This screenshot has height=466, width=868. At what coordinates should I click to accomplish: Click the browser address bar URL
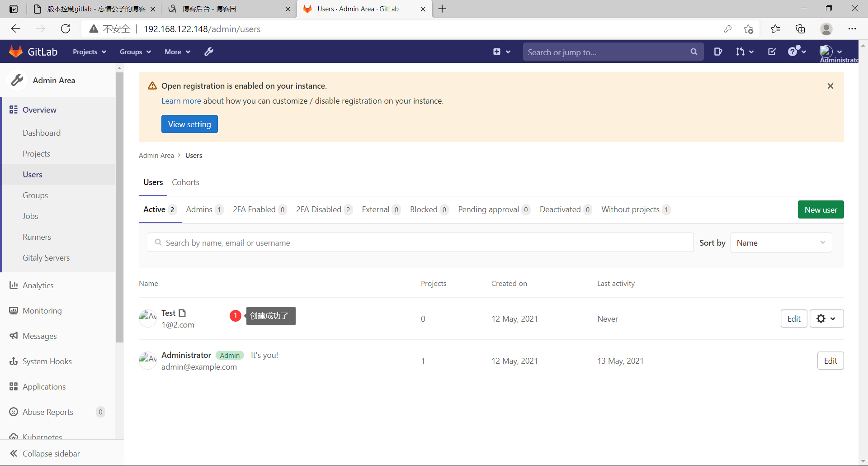tap(202, 29)
